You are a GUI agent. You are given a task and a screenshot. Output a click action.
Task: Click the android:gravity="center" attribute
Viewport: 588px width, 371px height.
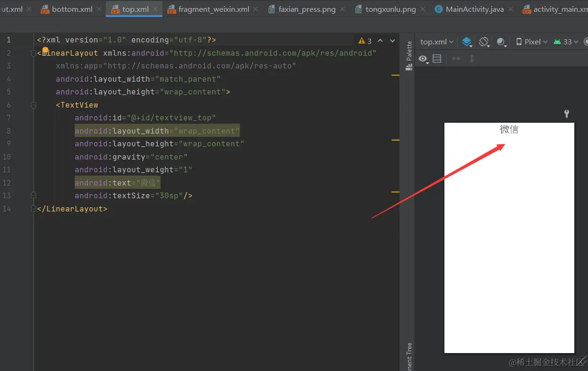click(131, 157)
